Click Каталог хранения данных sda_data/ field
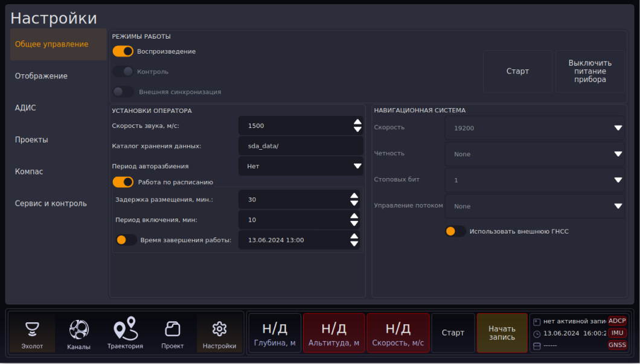Screen dimensions: 640x364 (301, 146)
